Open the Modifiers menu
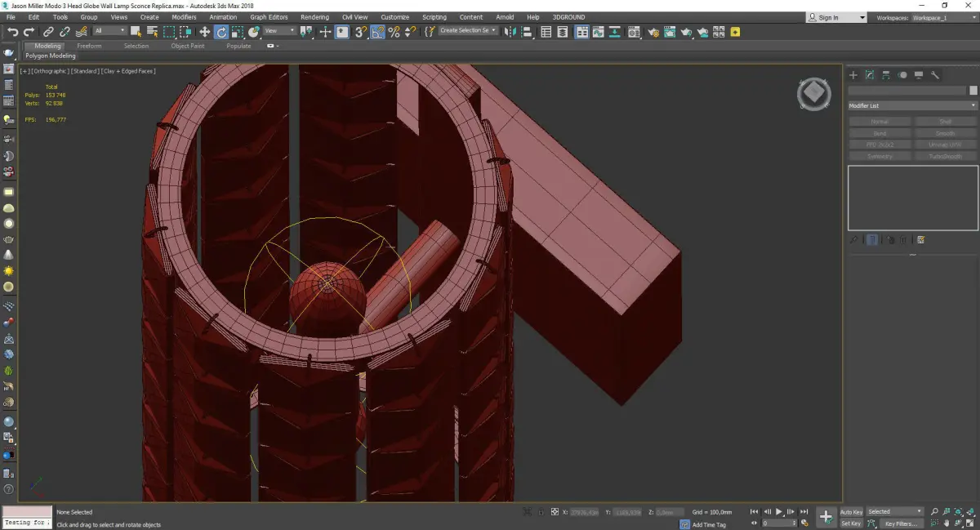980x530 pixels. pos(184,17)
